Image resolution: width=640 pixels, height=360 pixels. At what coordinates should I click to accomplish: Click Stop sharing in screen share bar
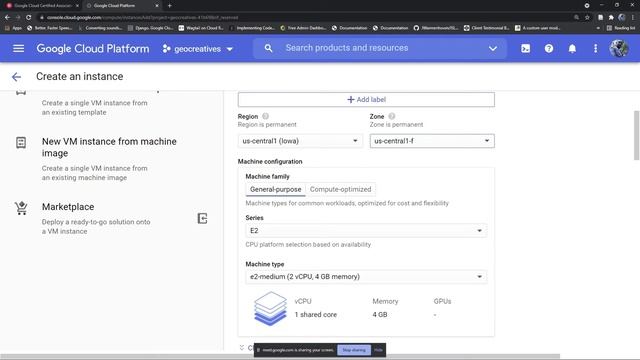click(354, 350)
